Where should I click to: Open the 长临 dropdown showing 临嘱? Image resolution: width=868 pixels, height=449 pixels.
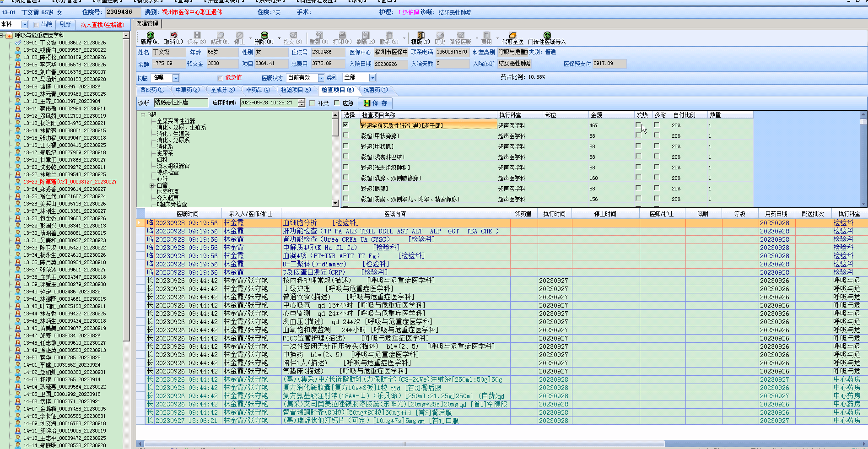click(x=176, y=78)
